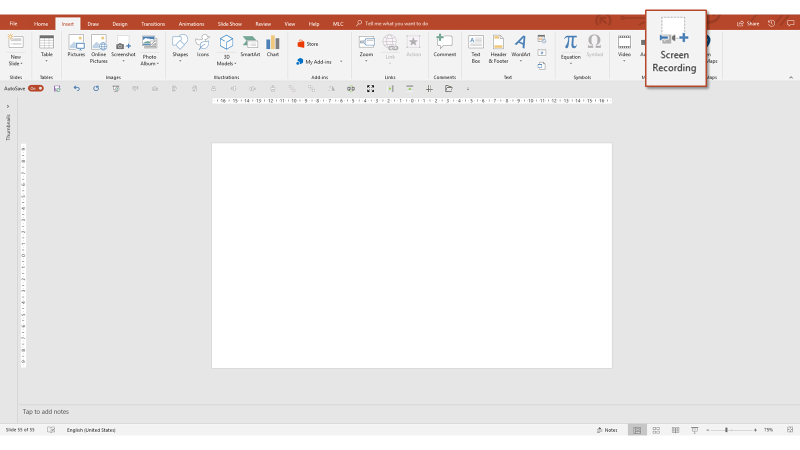This screenshot has height=450, width=800.
Task: Save with the quick access save icon
Action: click(57, 88)
